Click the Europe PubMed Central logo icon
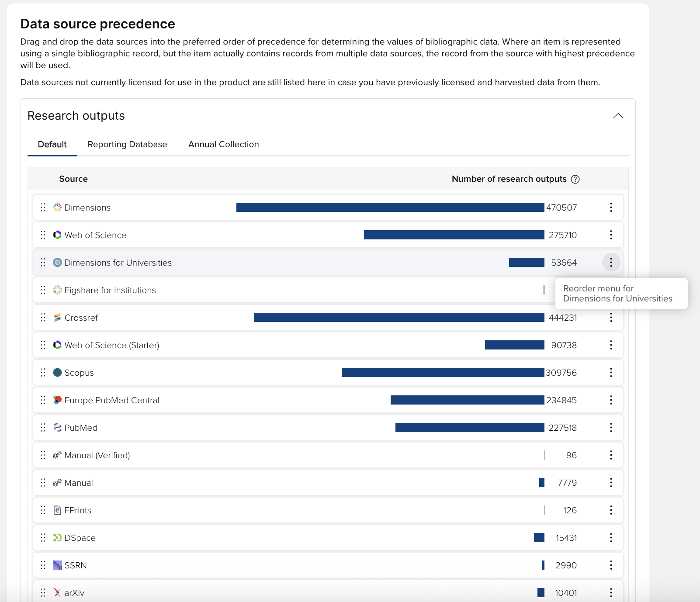The image size is (700, 602). 57,400
